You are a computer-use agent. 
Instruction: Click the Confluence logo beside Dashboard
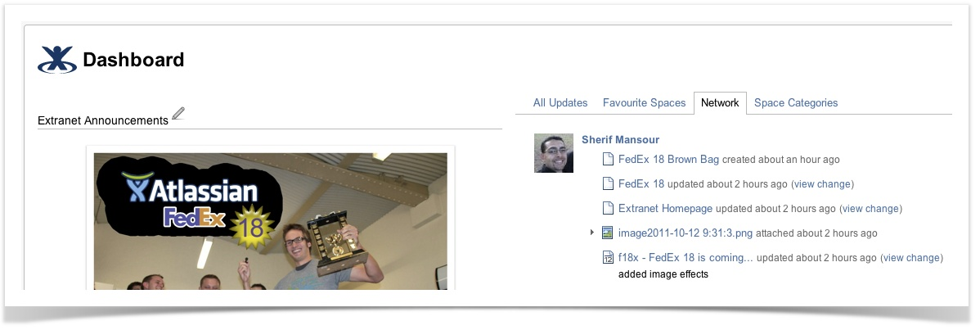[57, 60]
